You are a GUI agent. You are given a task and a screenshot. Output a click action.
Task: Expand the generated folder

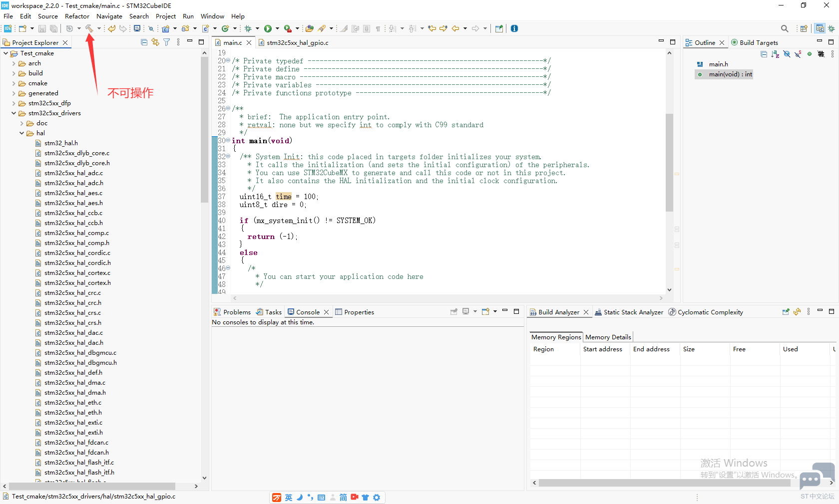[14, 93]
